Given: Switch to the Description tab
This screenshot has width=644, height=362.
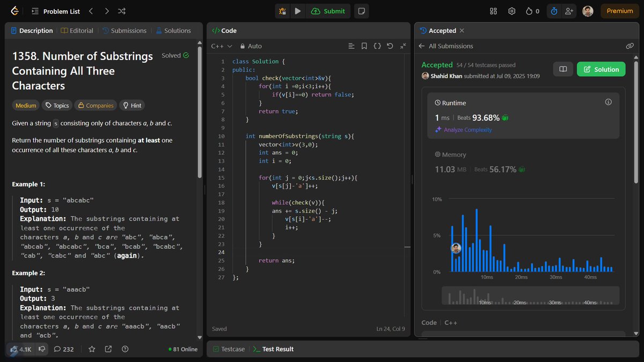Looking at the screenshot, I should point(31,31).
